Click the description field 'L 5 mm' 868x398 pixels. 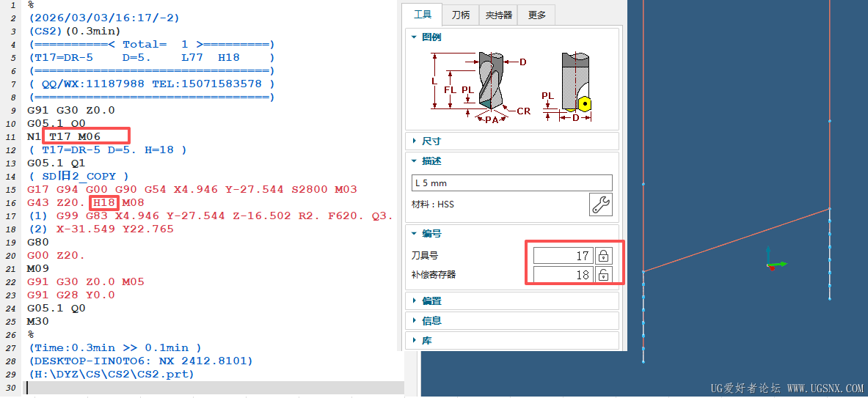(511, 183)
